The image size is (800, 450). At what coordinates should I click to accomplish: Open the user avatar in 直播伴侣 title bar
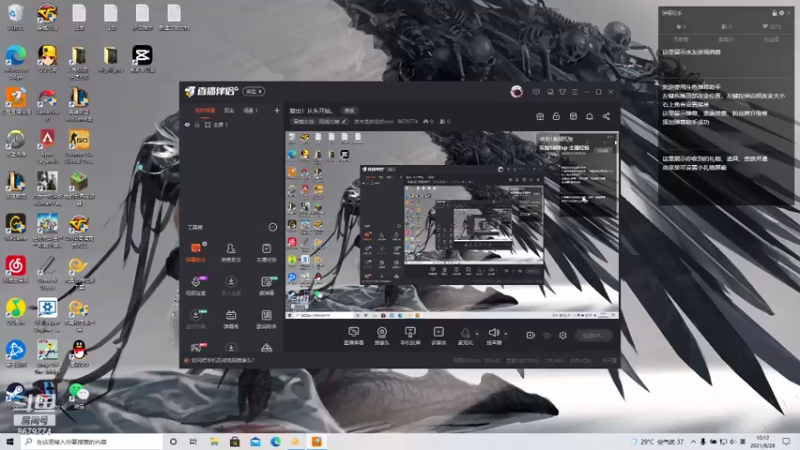coord(516,92)
